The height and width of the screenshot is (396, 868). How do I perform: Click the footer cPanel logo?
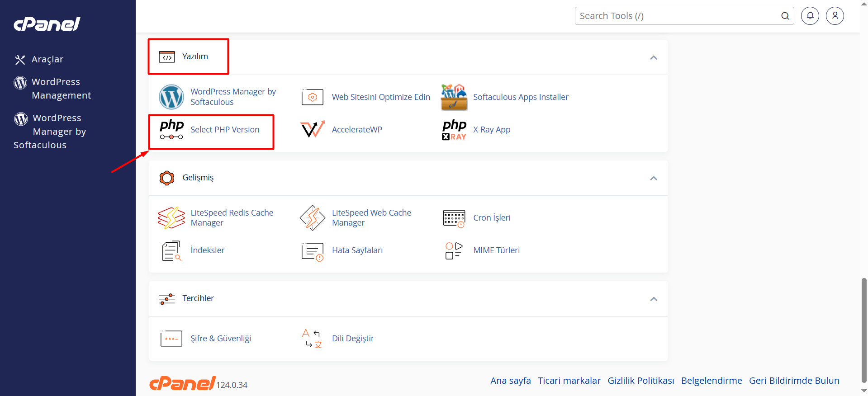183,383
